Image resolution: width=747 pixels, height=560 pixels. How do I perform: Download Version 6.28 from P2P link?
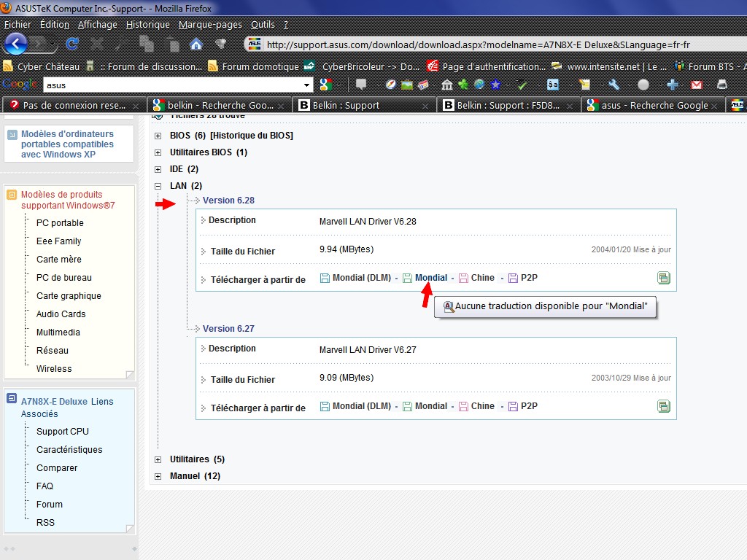(x=529, y=278)
